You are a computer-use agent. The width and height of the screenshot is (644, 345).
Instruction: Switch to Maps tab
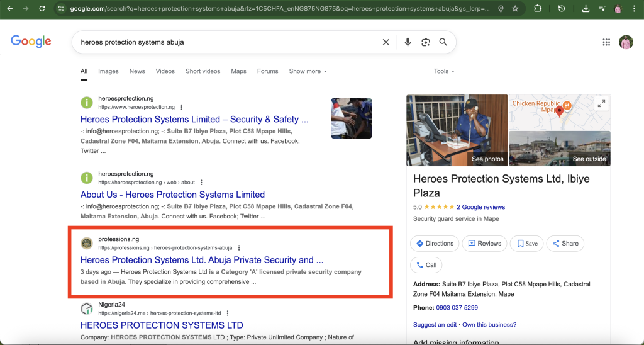click(238, 71)
